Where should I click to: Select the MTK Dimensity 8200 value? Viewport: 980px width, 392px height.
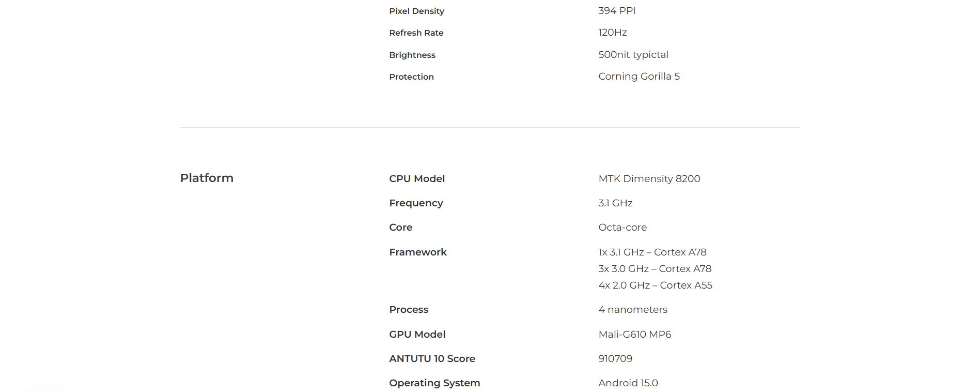(649, 178)
